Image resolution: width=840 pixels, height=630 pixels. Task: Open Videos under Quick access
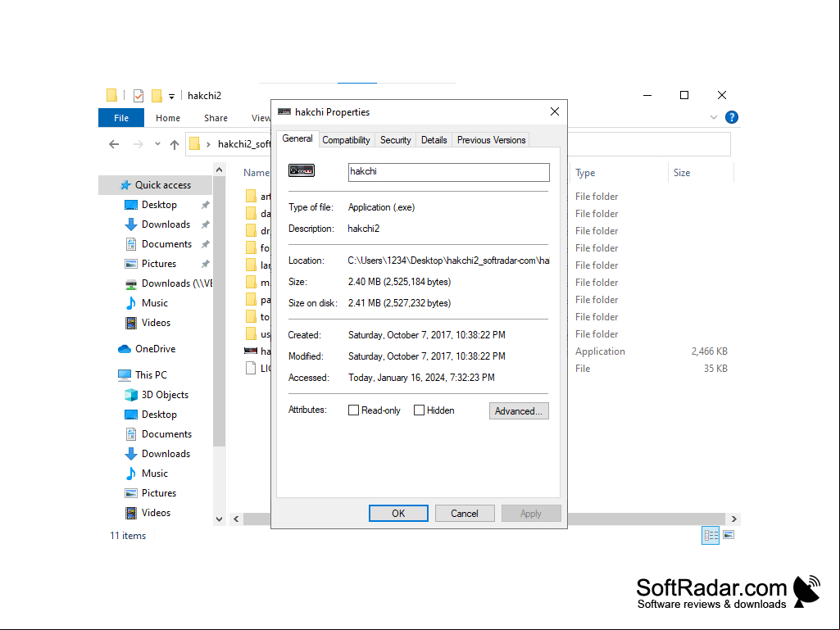click(156, 323)
